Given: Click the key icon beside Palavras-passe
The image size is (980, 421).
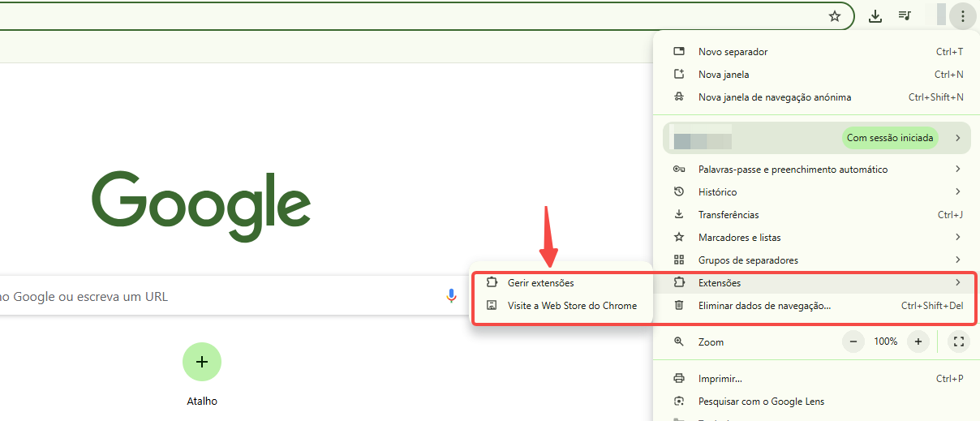Looking at the screenshot, I should click(679, 169).
